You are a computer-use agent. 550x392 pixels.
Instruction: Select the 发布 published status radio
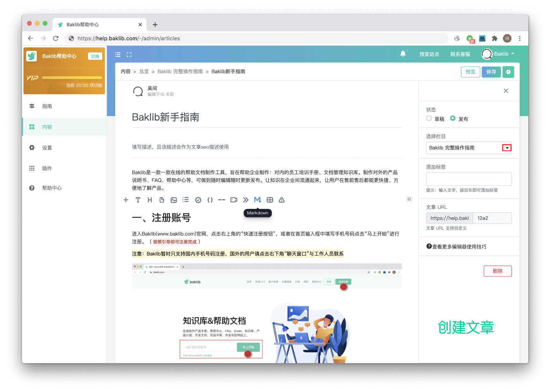[453, 118]
